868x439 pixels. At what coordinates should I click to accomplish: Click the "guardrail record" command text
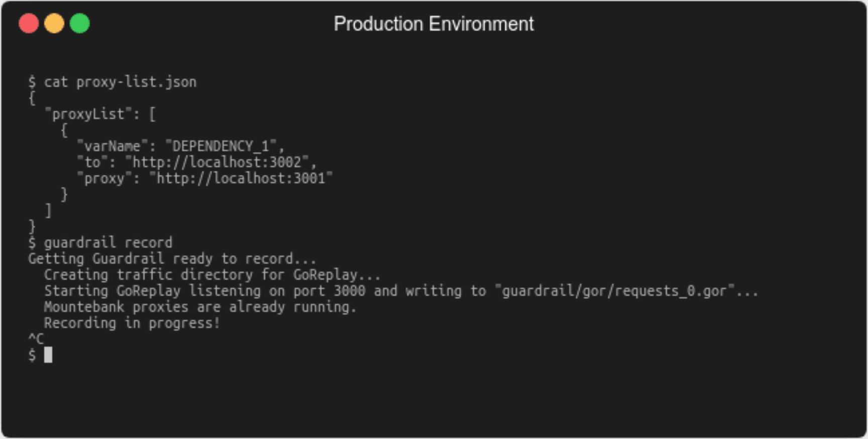click(x=108, y=243)
